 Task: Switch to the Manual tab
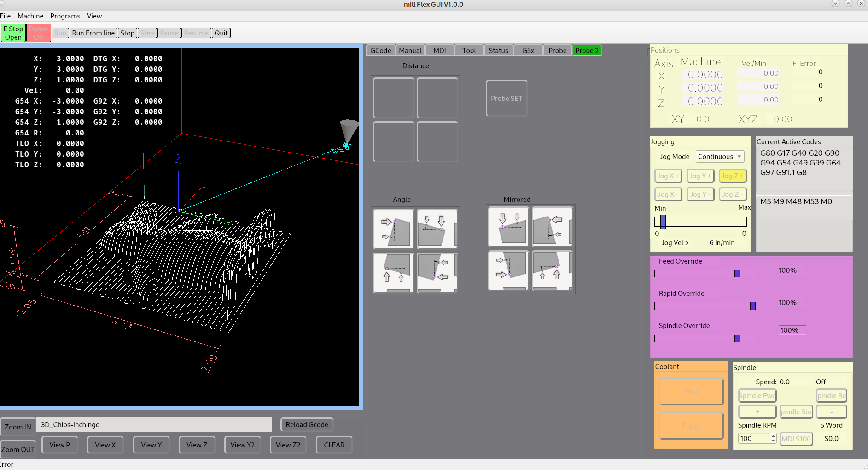410,51
